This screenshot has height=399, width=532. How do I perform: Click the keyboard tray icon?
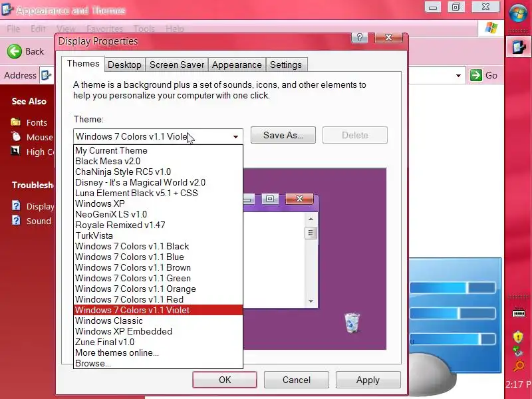(519, 313)
